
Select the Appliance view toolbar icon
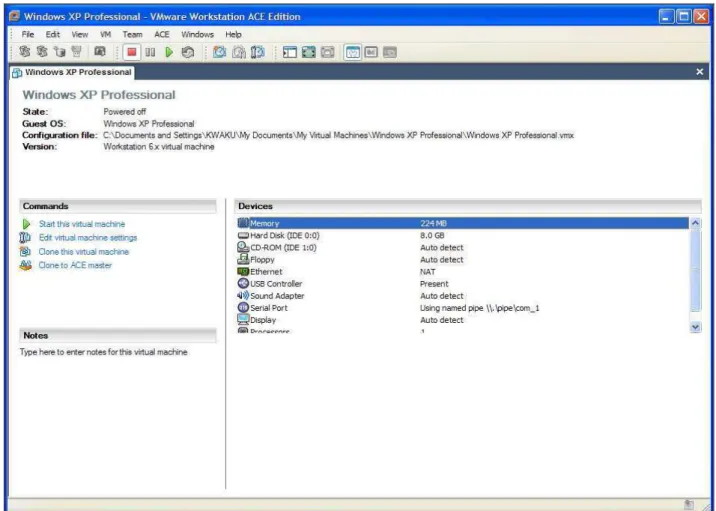click(x=371, y=53)
